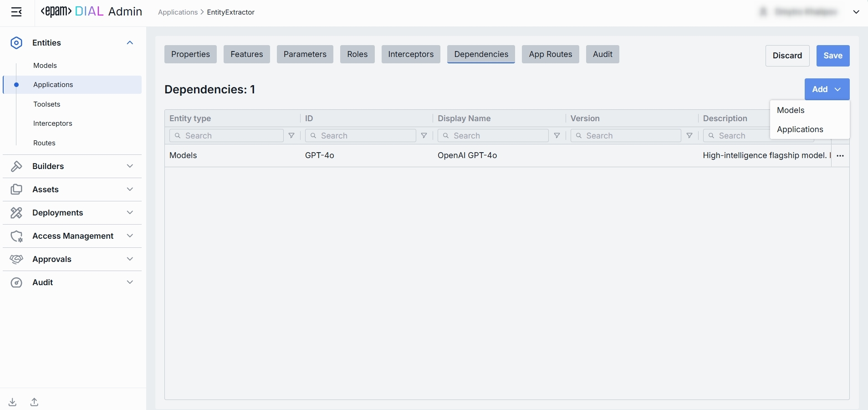The height and width of the screenshot is (410, 868).
Task: Open the three-dot actions menu for GPT-4o row
Action: click(x=840, y=156)
